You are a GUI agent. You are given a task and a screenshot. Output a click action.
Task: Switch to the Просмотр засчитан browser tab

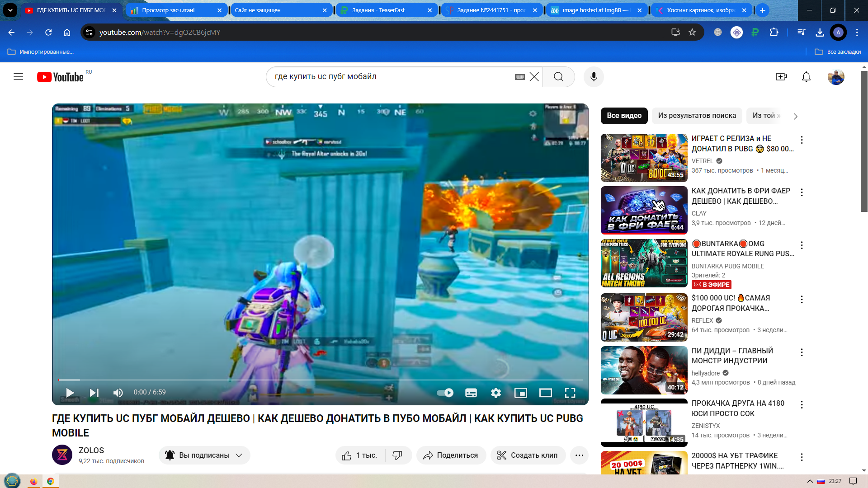[x=176, y=10]
